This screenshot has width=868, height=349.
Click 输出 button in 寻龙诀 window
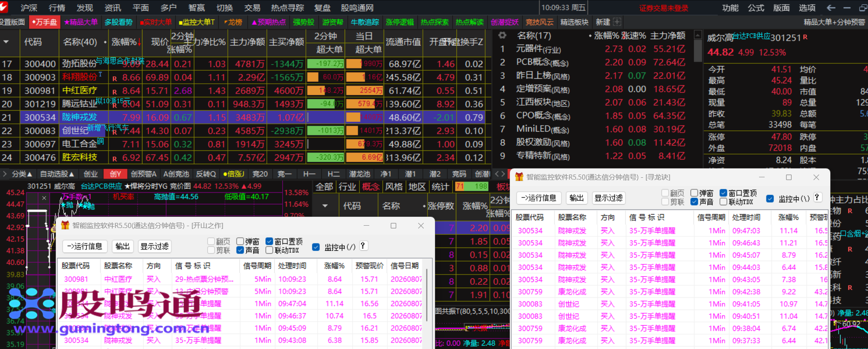[576, 198]
